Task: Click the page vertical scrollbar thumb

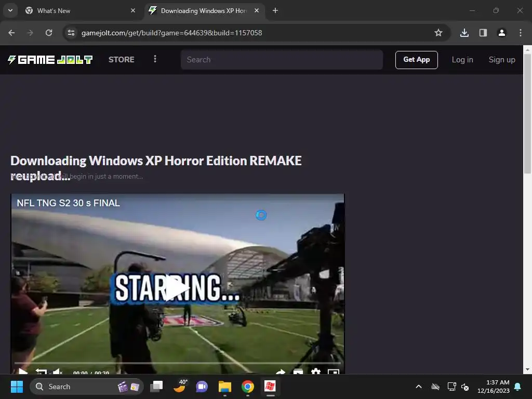Action: coord(527,114)
